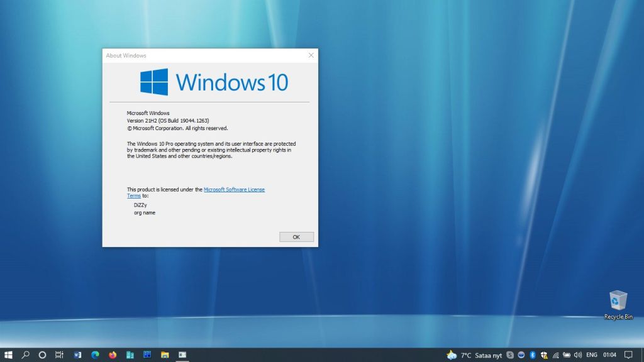
Task: Click the Skype tray icon
Action: coord(510,355)
